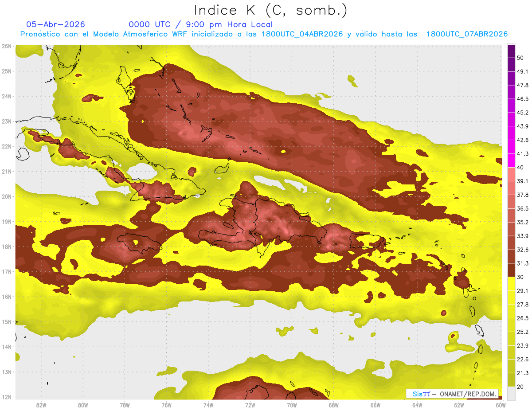The height and width of the screenshot is (411, 532).
Task: Click the Indice K chart title
Action: pos(270,10)
